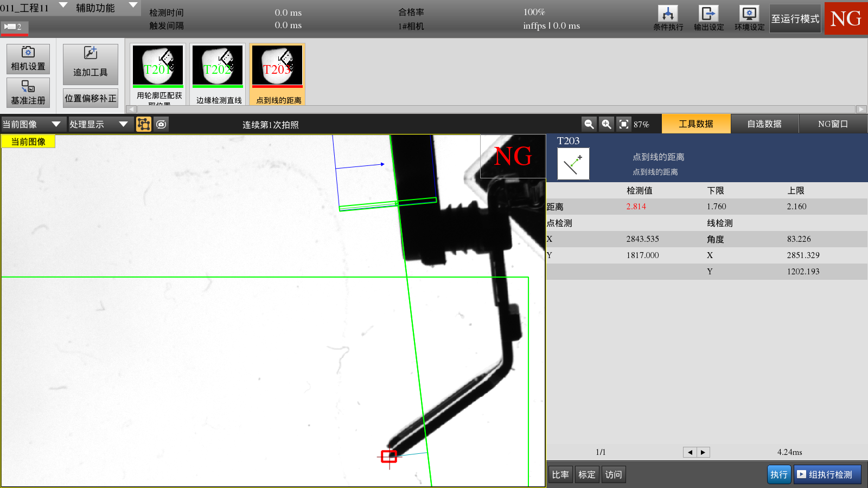Toggle the eye-shaped display button beside the overlay
This screenshot has width=868, height=488.
[161, 124]
